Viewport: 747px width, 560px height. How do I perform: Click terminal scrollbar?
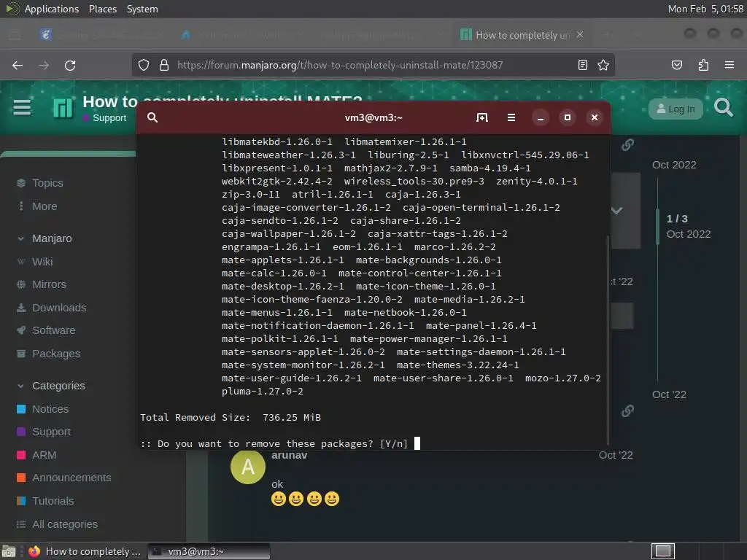(x=608, y=340)
